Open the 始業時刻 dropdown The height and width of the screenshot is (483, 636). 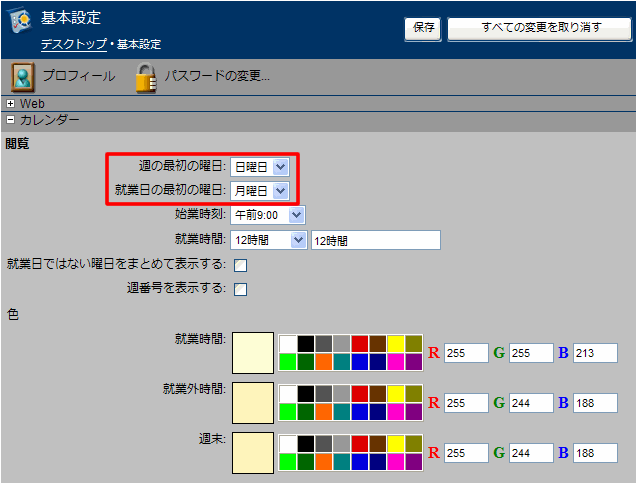pyautogui.click(x=267, y=215)
